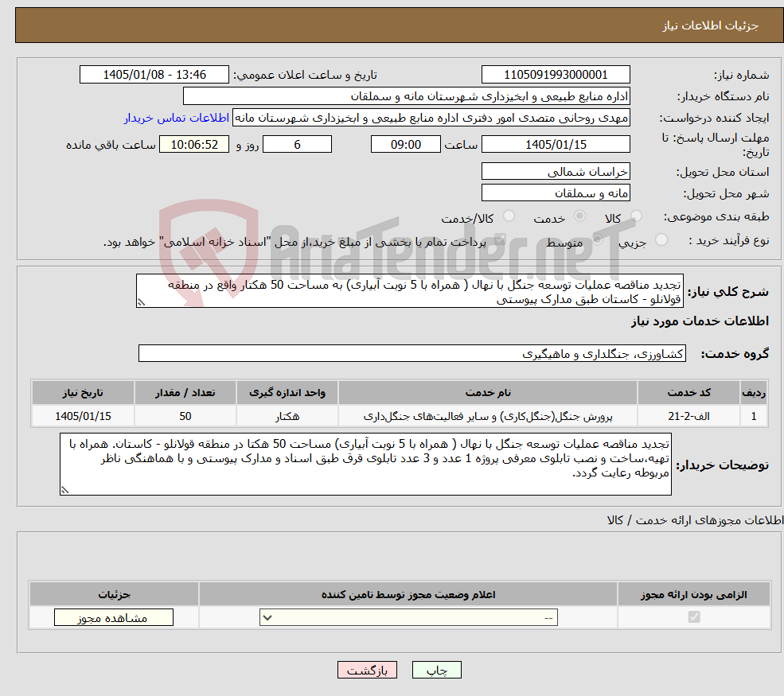Open اطلاعات تماس خریدار contact link
Screen dimensions: 784x696
click(177, 118)
